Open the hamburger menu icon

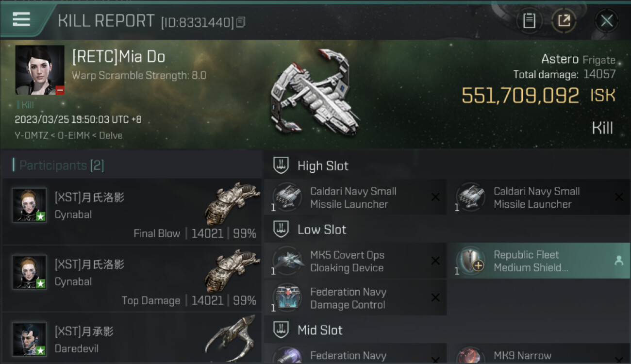tap(21, 20)
